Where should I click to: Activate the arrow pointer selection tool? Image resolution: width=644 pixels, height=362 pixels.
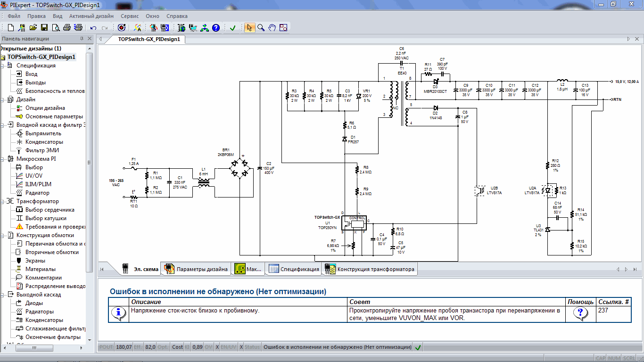click(x=249, y=28)
